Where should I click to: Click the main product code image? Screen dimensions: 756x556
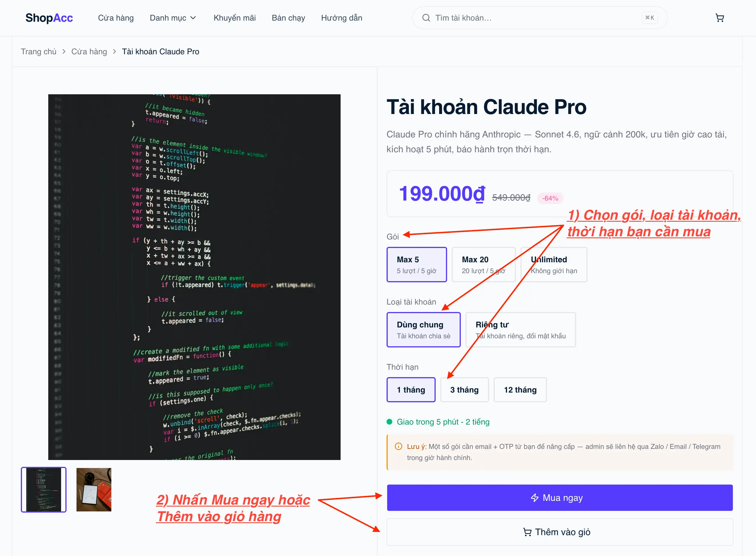(194, 277)
